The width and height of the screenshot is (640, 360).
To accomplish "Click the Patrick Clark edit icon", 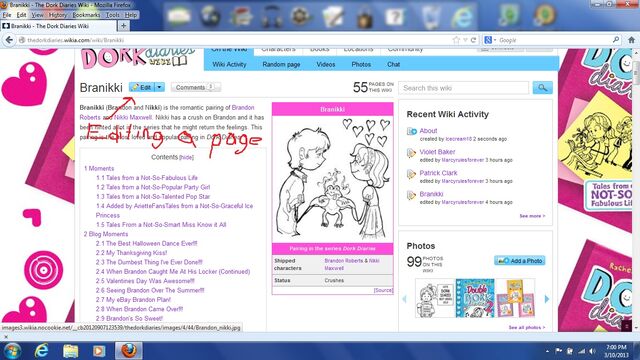I will point(411,174).
